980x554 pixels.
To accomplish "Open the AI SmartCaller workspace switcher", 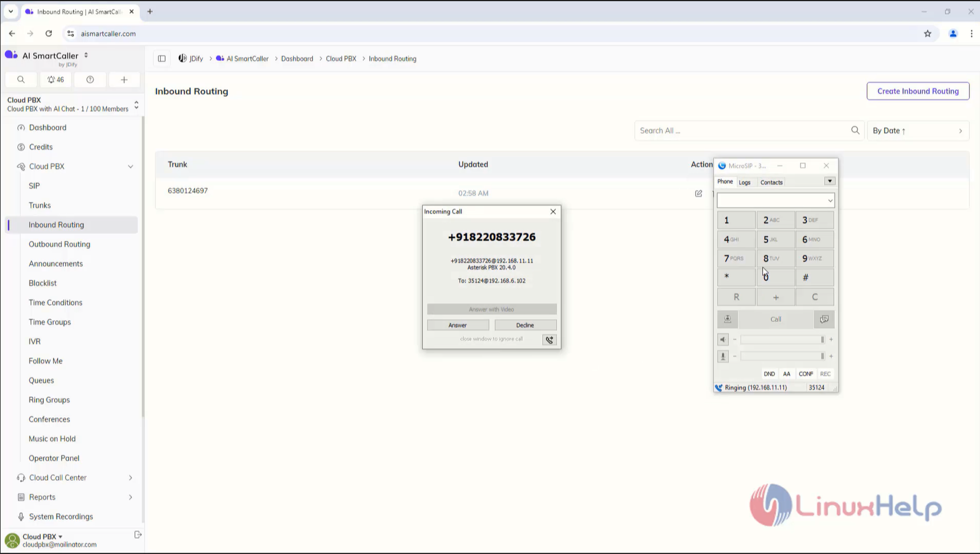I will click(x=86, y=55).
